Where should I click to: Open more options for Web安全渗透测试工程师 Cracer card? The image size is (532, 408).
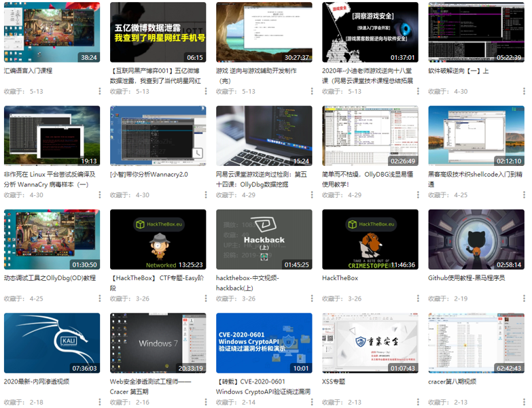pos(206,402)
